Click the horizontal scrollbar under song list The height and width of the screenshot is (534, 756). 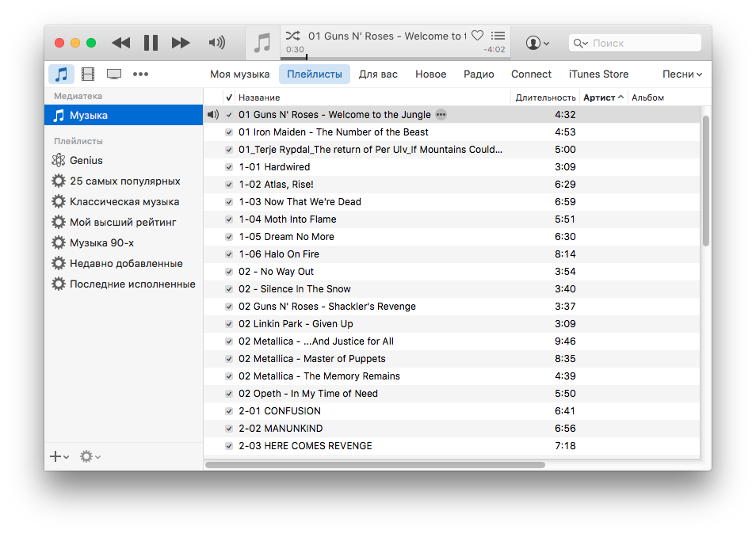click(x=375, y=465)
